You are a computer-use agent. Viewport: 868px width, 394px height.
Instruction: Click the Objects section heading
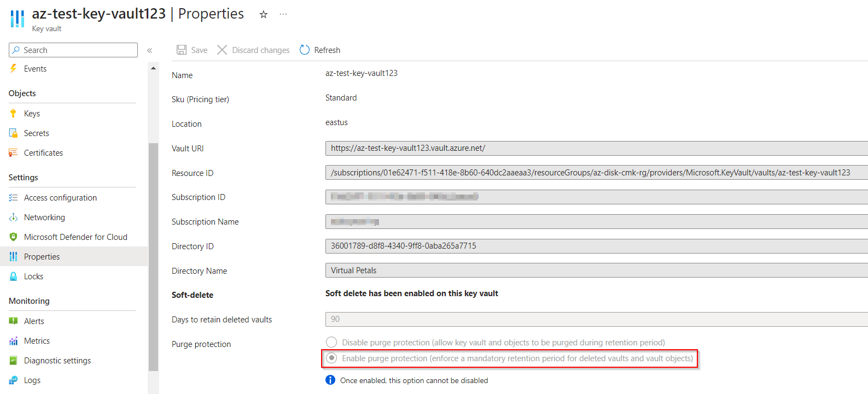point(22,93)
